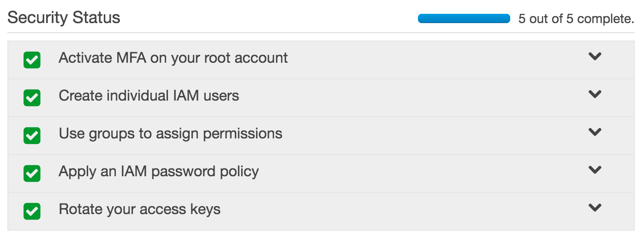Image resolution: width=644 pixels, height=239 pixels.
Task: Click the green check for Use groups
Action: [32, 136]
